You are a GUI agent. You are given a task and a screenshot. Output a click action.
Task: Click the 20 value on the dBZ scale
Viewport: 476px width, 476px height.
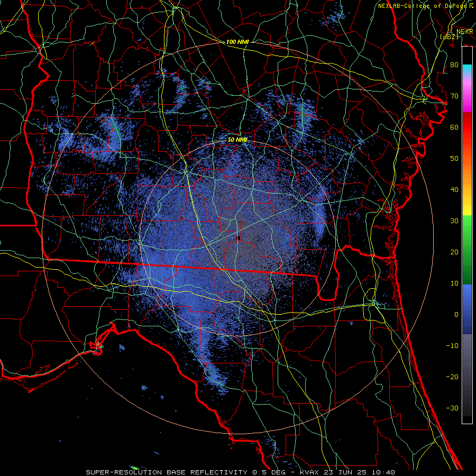click(454, 252)
